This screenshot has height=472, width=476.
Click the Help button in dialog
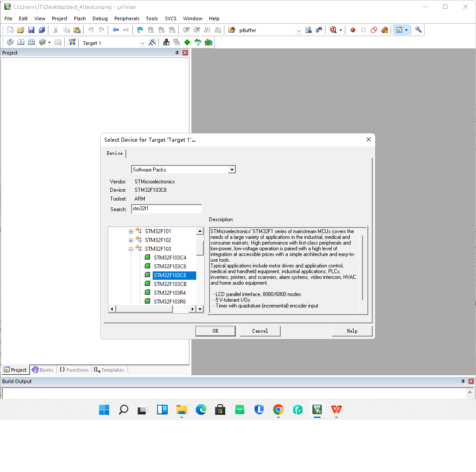(x=352, y=331)
